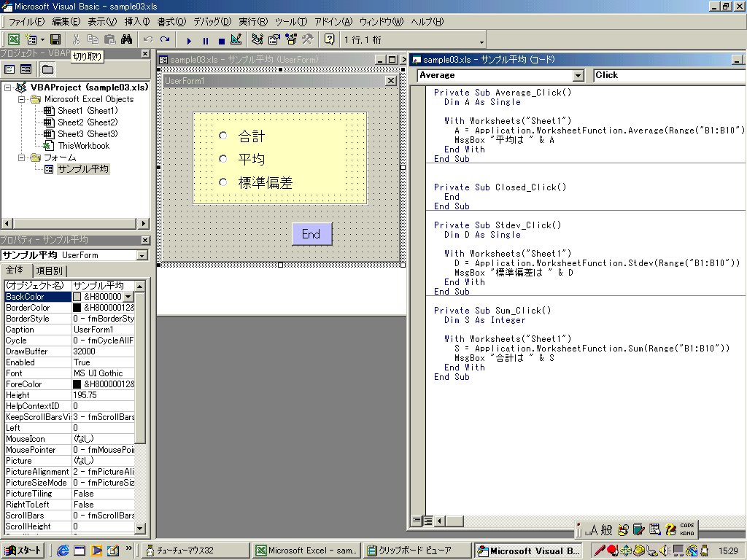Select the 合計 radio button
The height and width of the screenshot is (560, 747).
(x=223, y=136)
